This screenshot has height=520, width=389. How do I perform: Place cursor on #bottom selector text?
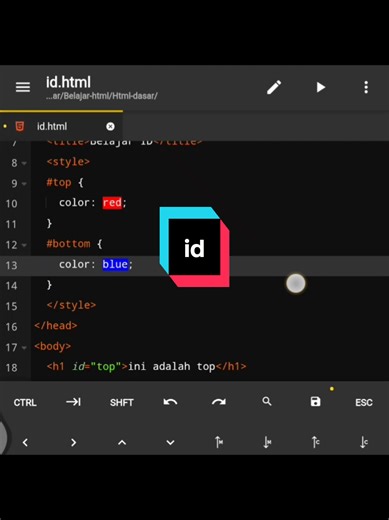click(68, 244)
